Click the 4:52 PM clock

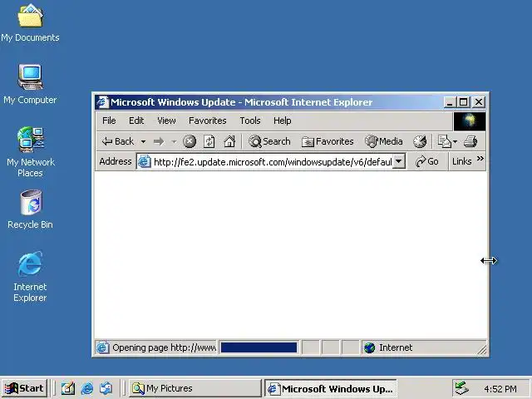pyautogui.click(x=500, y=388)
